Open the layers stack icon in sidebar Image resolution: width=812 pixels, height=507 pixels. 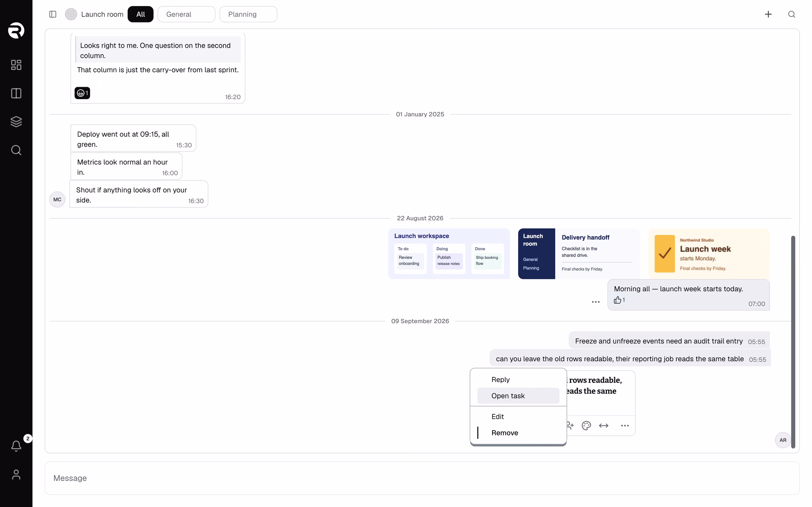[x=16, y=121]
